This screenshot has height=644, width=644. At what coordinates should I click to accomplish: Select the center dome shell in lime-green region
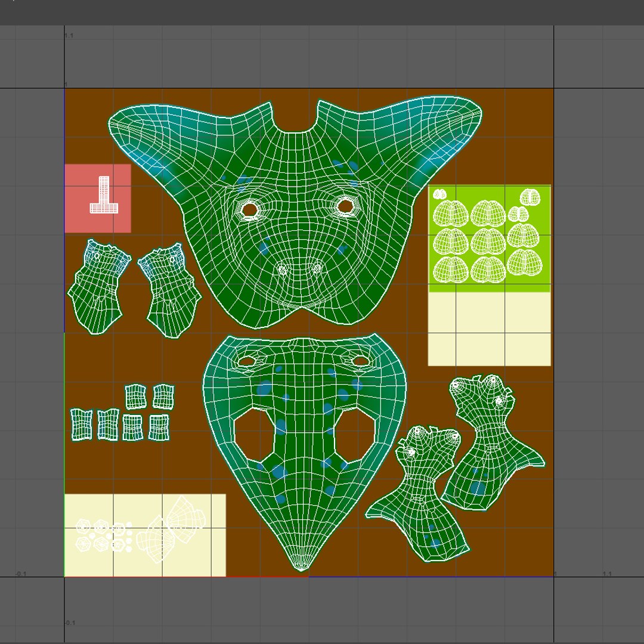point(488,241)
